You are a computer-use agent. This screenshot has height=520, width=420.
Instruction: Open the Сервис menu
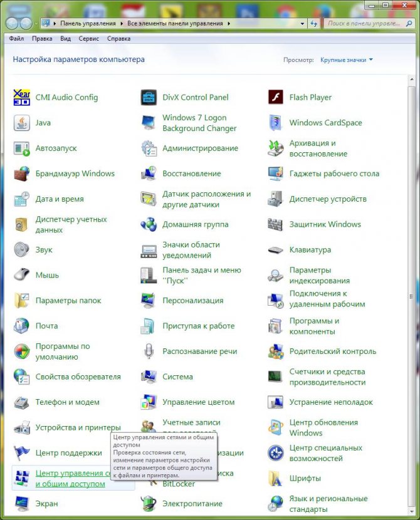88,38
